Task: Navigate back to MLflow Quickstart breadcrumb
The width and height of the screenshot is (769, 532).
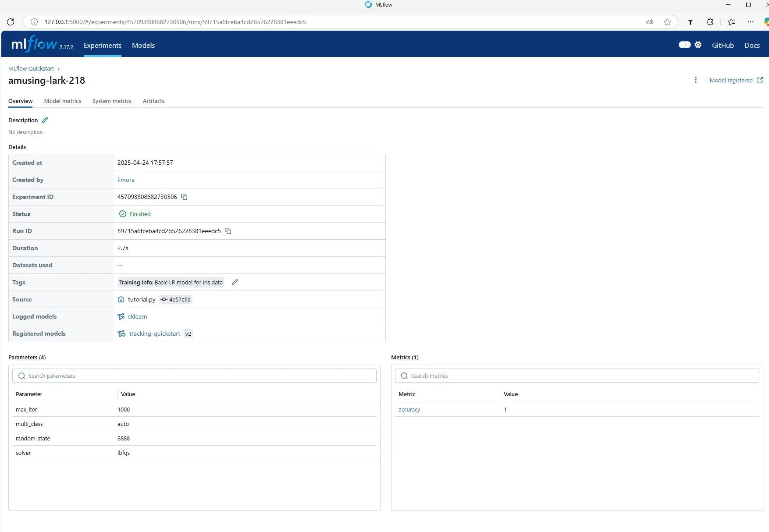Action: click(x=31, y=68)
